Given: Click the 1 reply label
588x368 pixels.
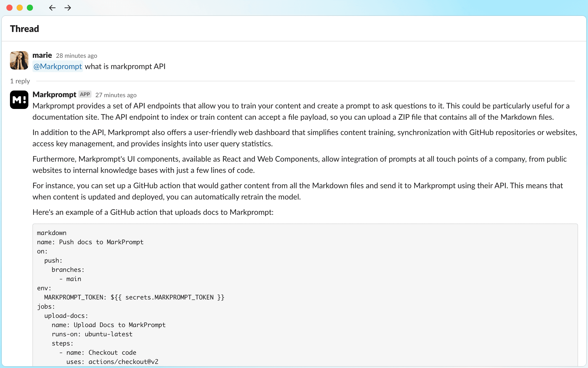Looking at the screenshot, I should click(x=20, y=81).
